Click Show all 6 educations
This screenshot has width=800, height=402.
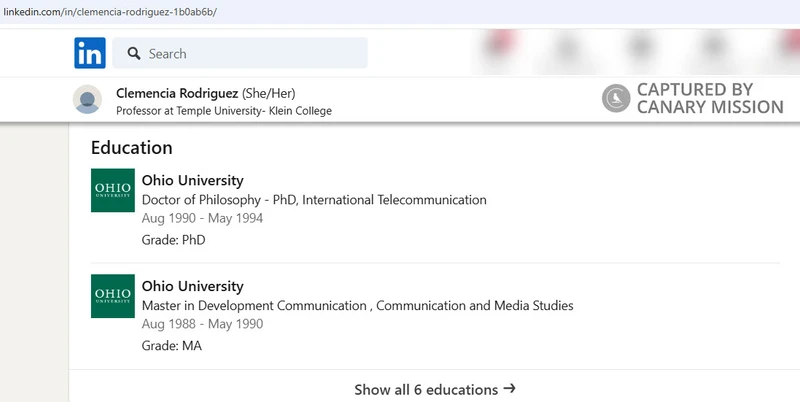435,389
